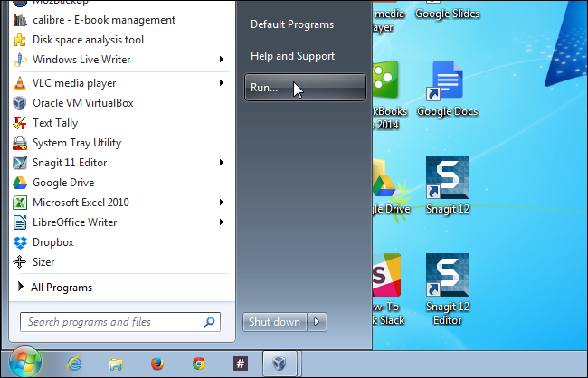Viewport: 588px width, 378px height.
Task: Expand Windows Live Writer jump list arrow
Action: coord(222,60)
